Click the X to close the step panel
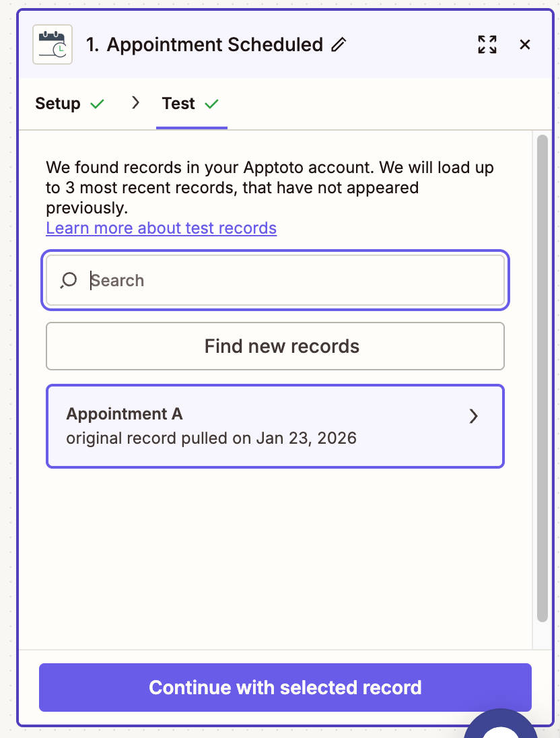The width and height of the screenshot is (560, 738). click(524, 44)
